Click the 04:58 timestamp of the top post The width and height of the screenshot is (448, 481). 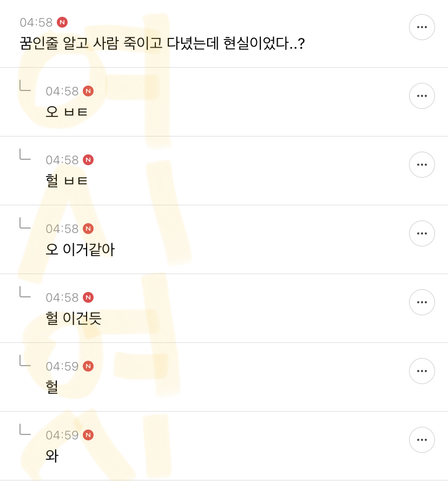tap(36, 23)
